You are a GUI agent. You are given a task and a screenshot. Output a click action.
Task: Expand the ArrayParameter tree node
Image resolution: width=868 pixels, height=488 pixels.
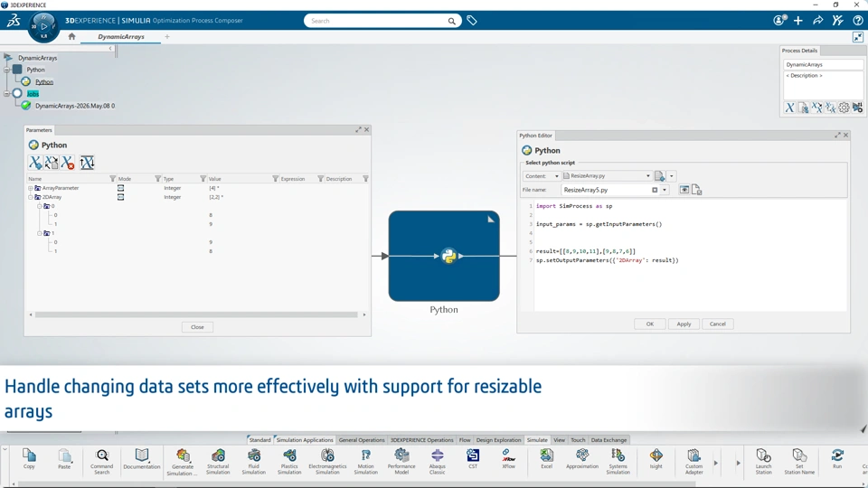31,188
